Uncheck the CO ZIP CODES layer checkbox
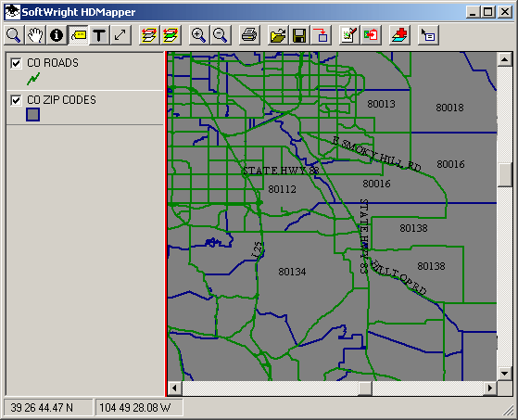 pos(16,100)
